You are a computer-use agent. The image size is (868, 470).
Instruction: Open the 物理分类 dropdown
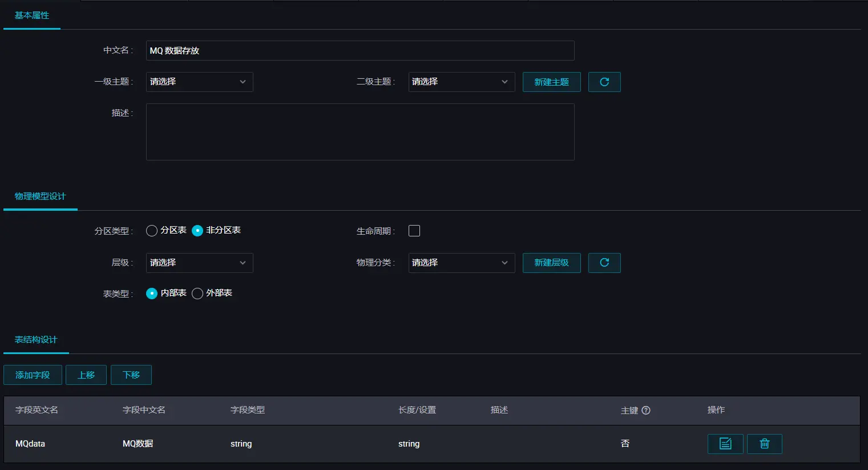(x=461, y=263)
